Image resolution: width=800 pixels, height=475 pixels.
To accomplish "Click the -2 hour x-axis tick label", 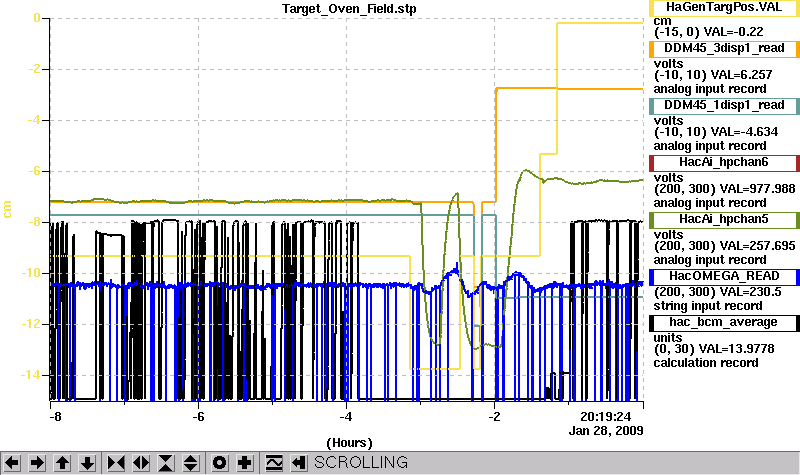I will click(x=494, y=416).
